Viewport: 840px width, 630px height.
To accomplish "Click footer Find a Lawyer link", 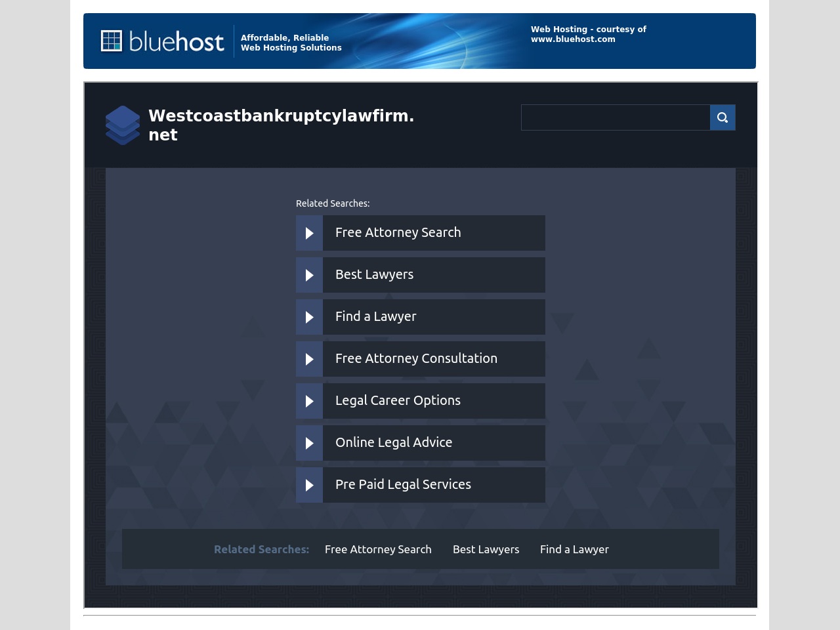I will (x=574, y=549).
